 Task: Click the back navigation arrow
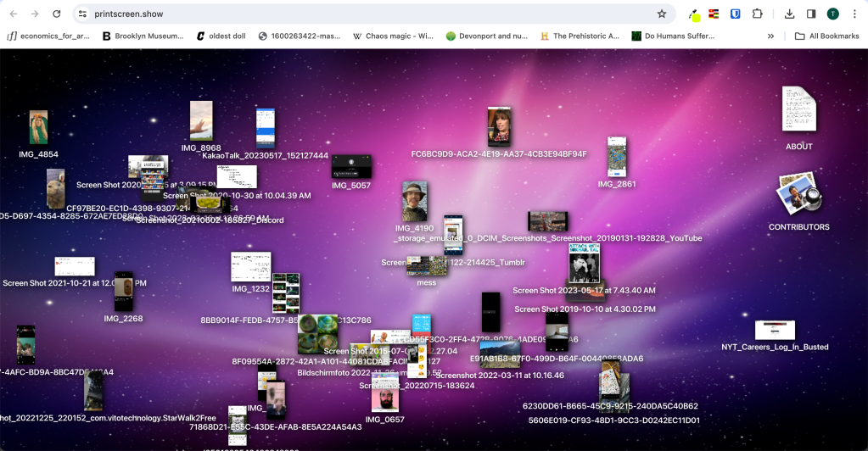pyautogui.click(x=12, y=14)
